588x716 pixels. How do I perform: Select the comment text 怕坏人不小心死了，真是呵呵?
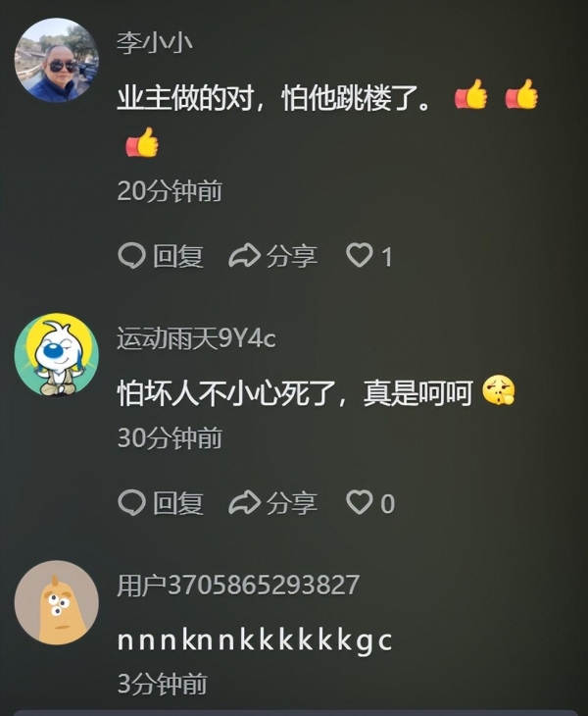pyautogui.click(x=295, y=393)
